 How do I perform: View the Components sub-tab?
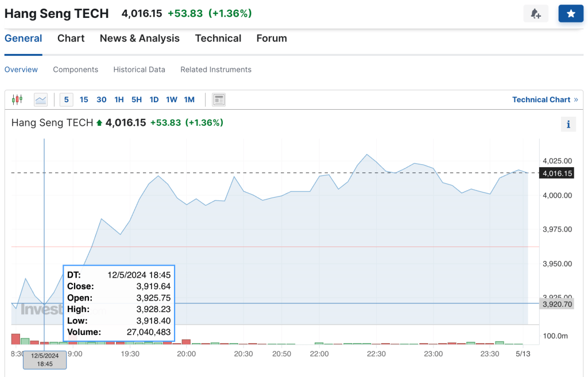75,70
